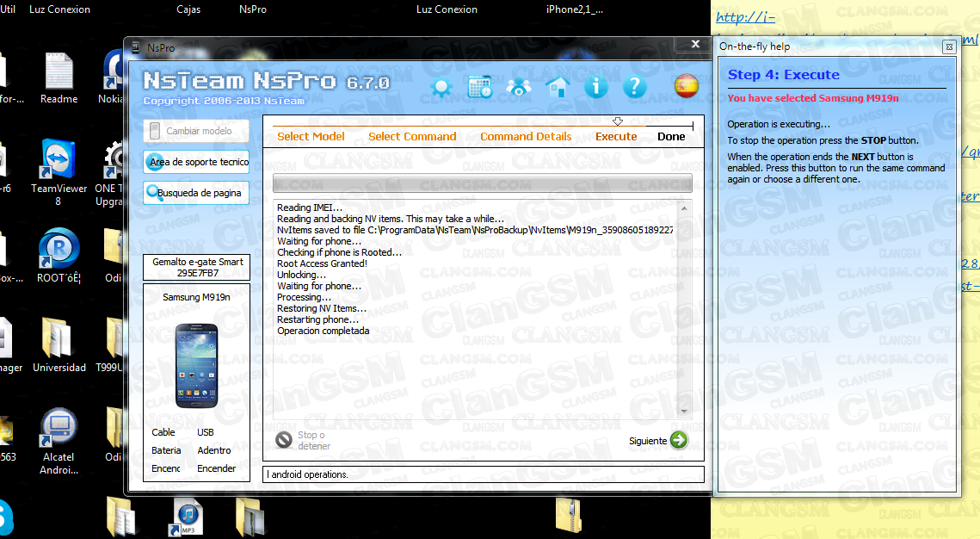
Task: Click the http://i- link in the note
Action: 746,17
